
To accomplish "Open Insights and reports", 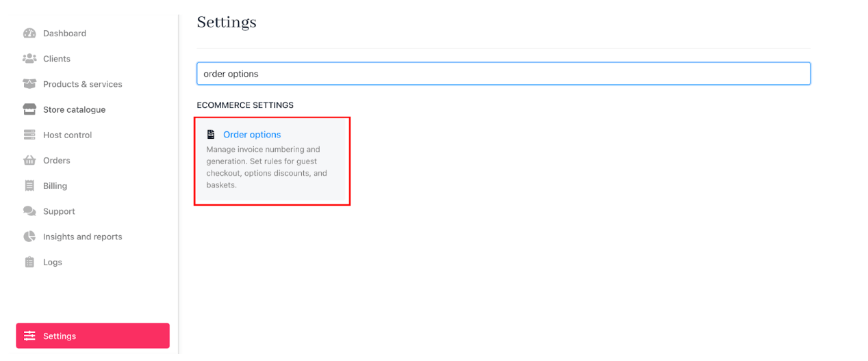I will [x=83, y=237].
